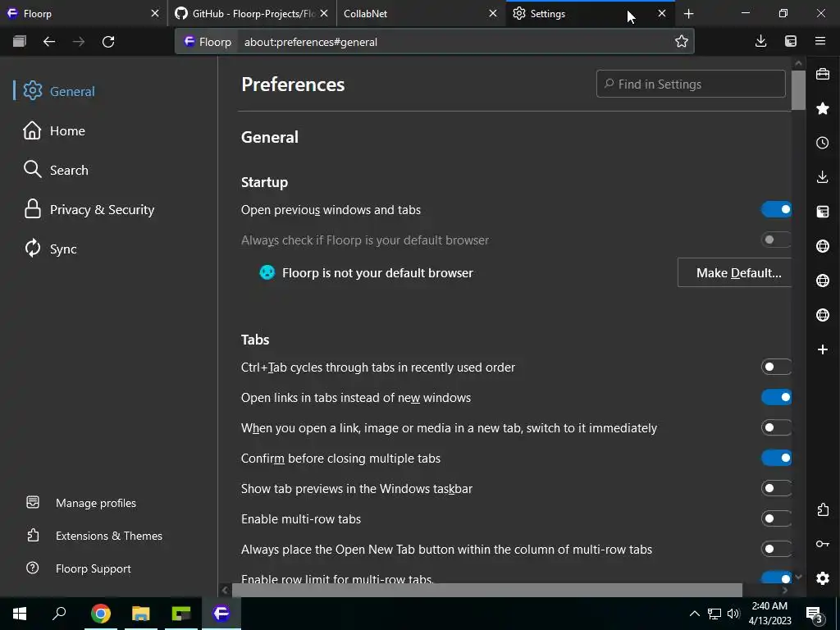Turn off Confirm before closing multiple tabs

coord(776,458)
